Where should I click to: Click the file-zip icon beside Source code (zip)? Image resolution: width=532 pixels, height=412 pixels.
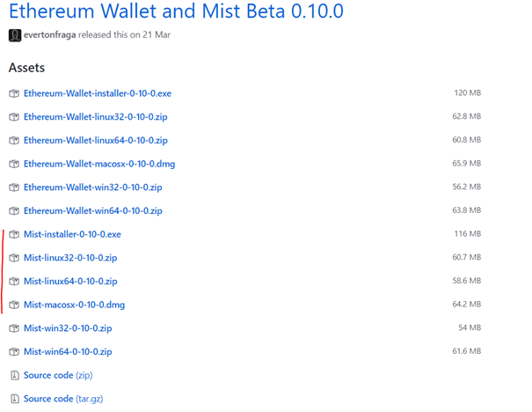pyautogui.click(x=14, y=375)
